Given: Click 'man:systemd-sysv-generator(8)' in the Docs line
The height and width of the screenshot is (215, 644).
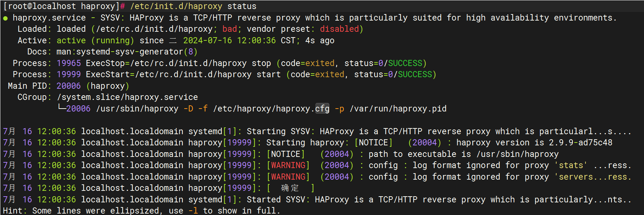Looking at the screenshot, I should (127, 52).
